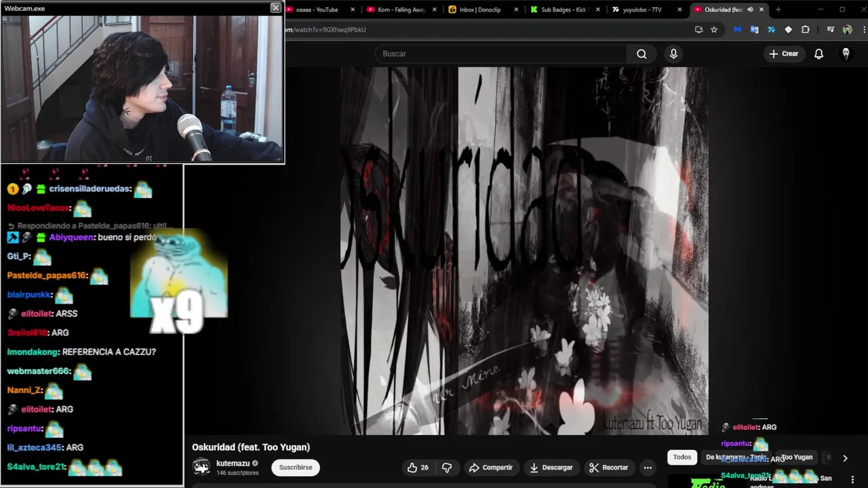Click username webmaster666 in chat

point(39,371)
